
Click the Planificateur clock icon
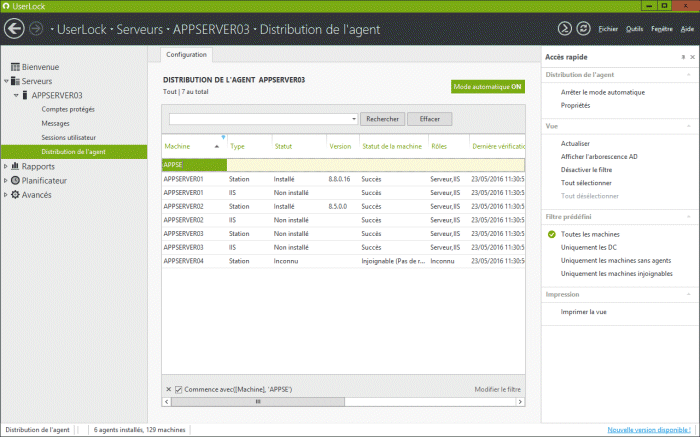click(x=15, y=180)
